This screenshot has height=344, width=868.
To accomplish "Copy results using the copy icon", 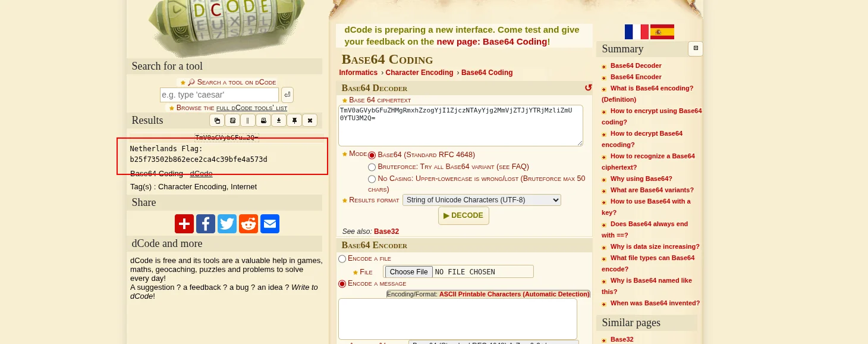I will [217, 120].
